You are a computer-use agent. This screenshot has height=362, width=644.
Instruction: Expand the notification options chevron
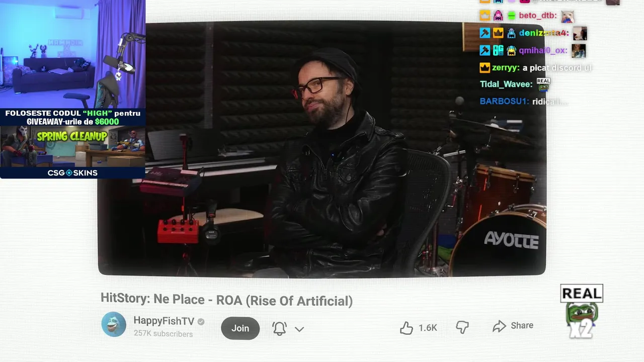click(x=299, y=329)
